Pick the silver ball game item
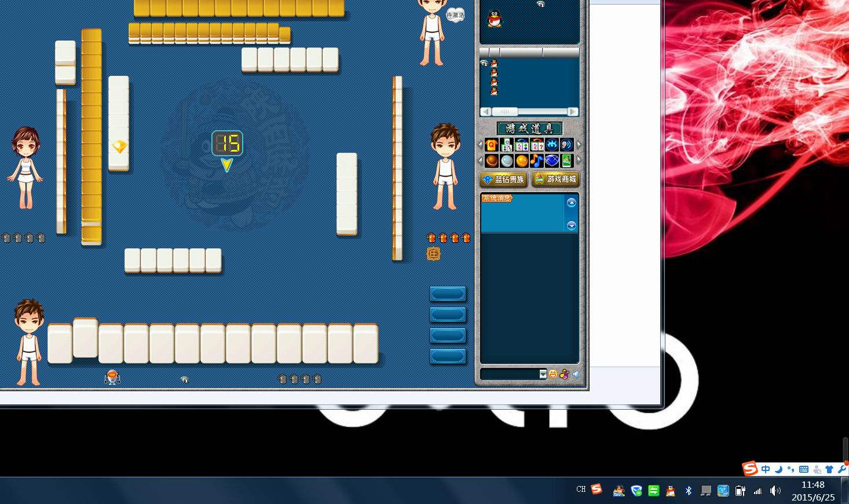849x504 pixels. tap(507, 161)
